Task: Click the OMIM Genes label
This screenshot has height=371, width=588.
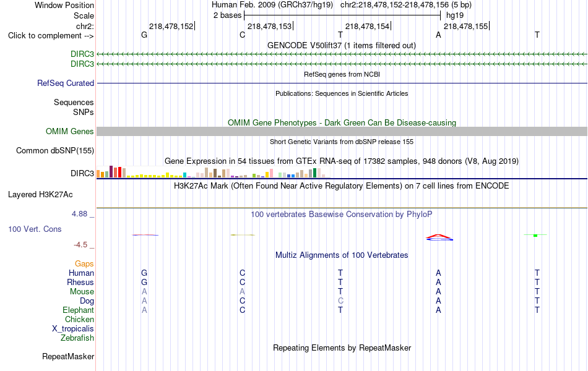Action: (69, 131)
